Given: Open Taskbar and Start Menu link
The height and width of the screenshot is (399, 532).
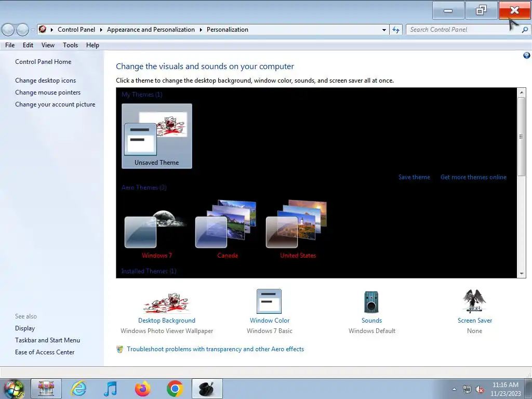Looking at the screenshot, I should coord(47,340).
